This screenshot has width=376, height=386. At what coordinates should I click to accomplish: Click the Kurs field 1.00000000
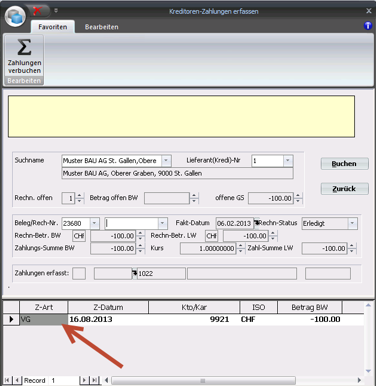208,248
